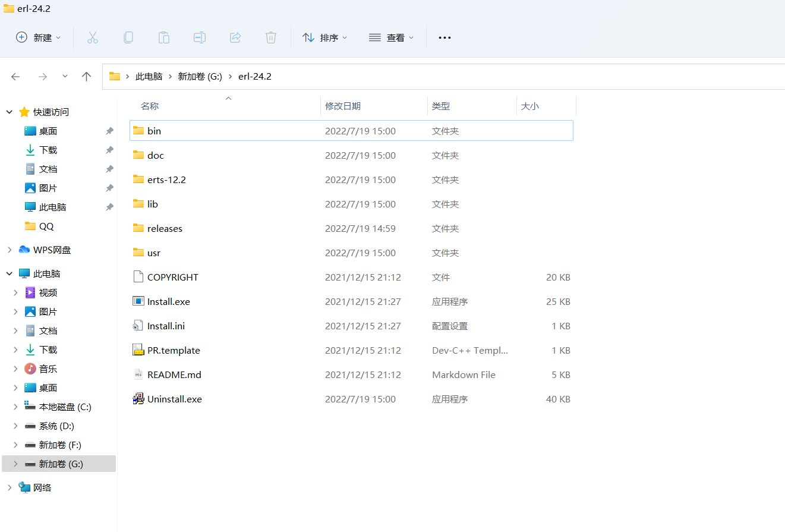
Task: Click the Share icon in toolbar
Action: point(235,37)
